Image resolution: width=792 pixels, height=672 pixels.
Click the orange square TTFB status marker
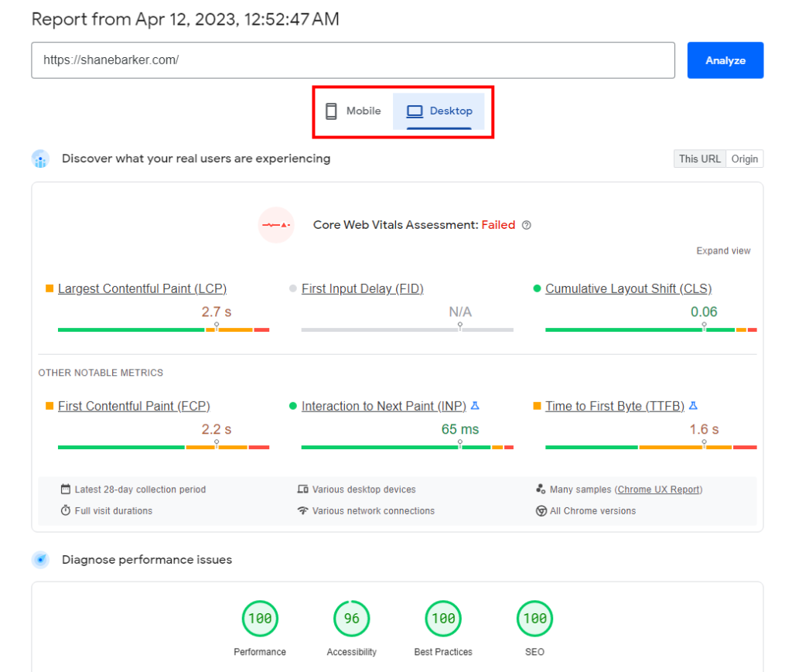[537, 406]
